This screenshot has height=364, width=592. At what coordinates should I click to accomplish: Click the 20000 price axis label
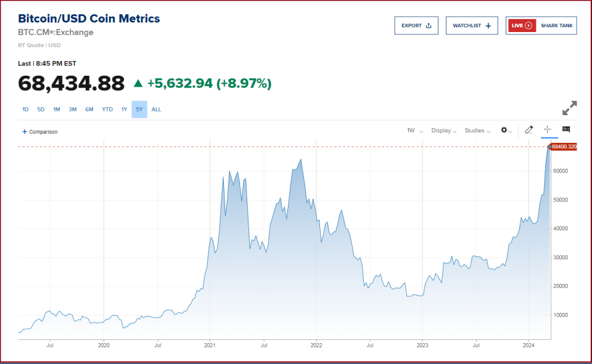(x=561, y=286)
